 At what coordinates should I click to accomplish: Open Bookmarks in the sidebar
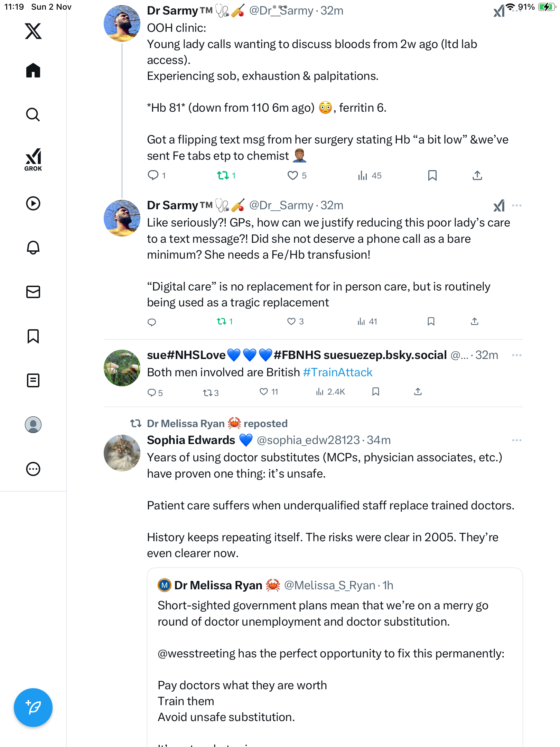33,336
